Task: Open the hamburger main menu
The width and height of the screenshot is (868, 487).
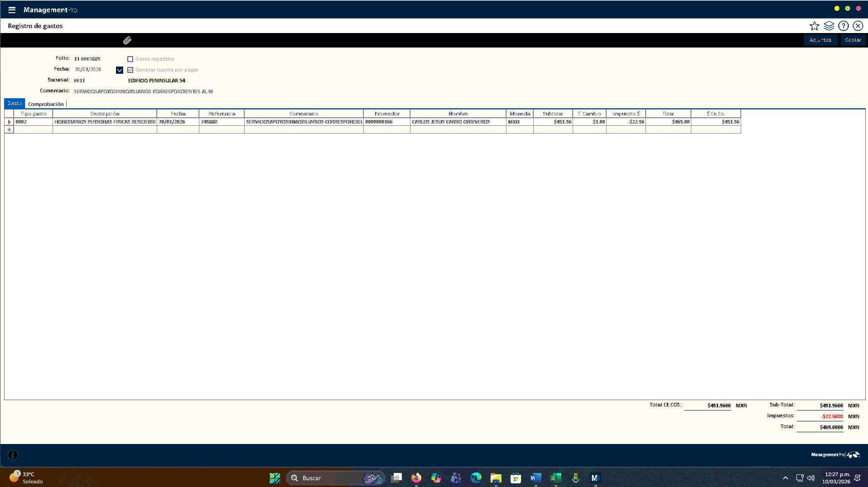Action: [x=12, y=10]
